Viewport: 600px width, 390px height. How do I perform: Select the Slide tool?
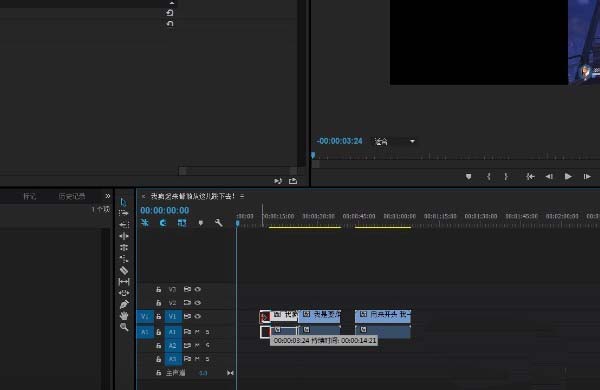[x=124, y=293]
